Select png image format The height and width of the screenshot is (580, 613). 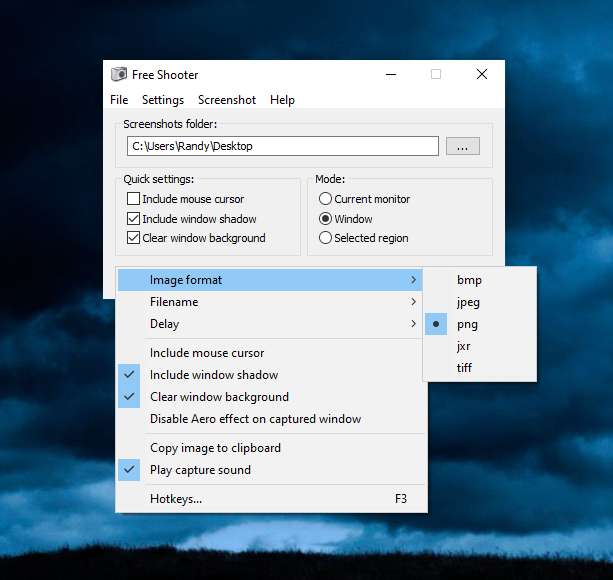[480, 324]
